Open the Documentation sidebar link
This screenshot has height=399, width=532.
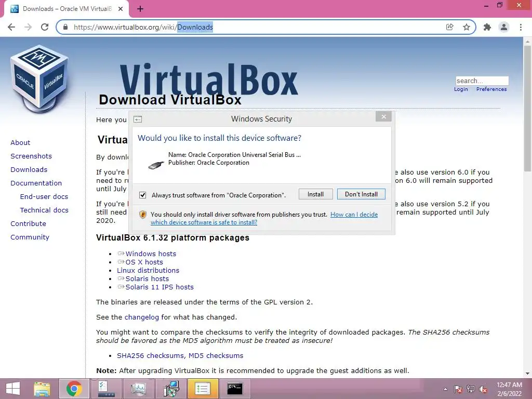tap(36, 183)
